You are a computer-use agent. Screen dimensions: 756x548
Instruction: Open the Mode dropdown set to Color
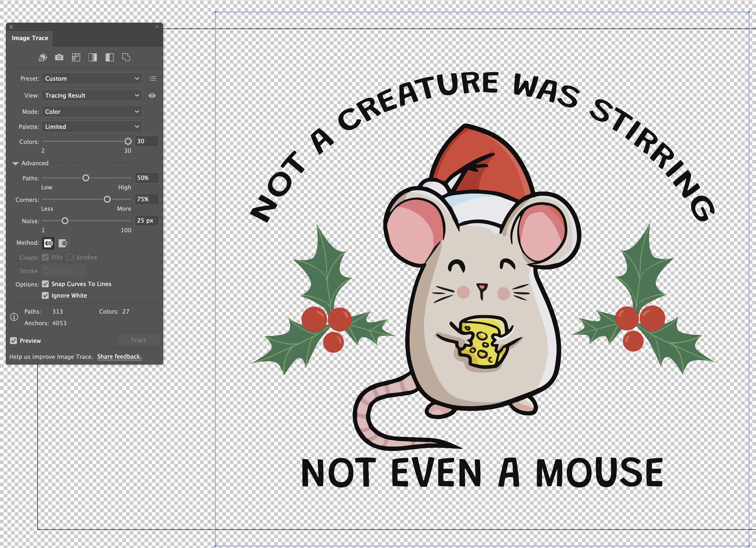(x=92, y=112)
